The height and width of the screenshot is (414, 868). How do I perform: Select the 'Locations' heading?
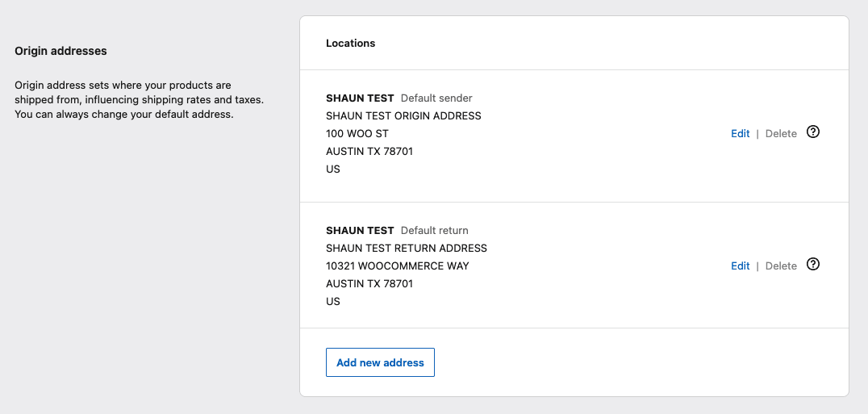[350, 43]
